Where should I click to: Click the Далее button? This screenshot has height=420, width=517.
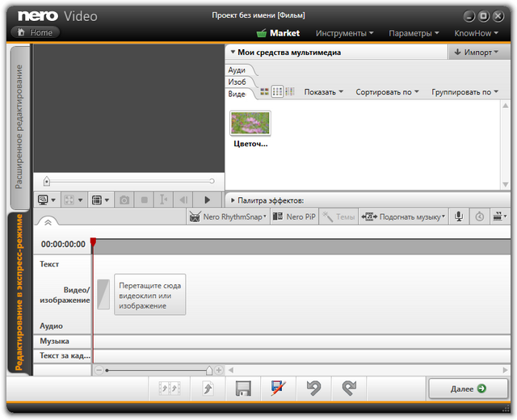(x=469, y=389)
